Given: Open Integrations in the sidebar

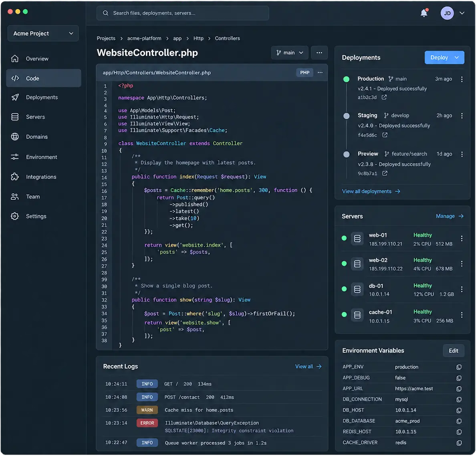Looking at the screenshot, I should (x=44, y=177).
